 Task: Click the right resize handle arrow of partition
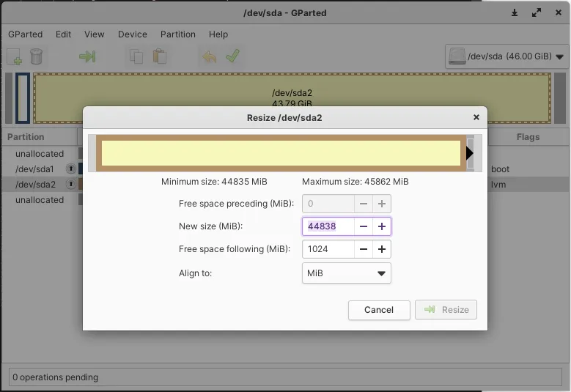[469, 153]
